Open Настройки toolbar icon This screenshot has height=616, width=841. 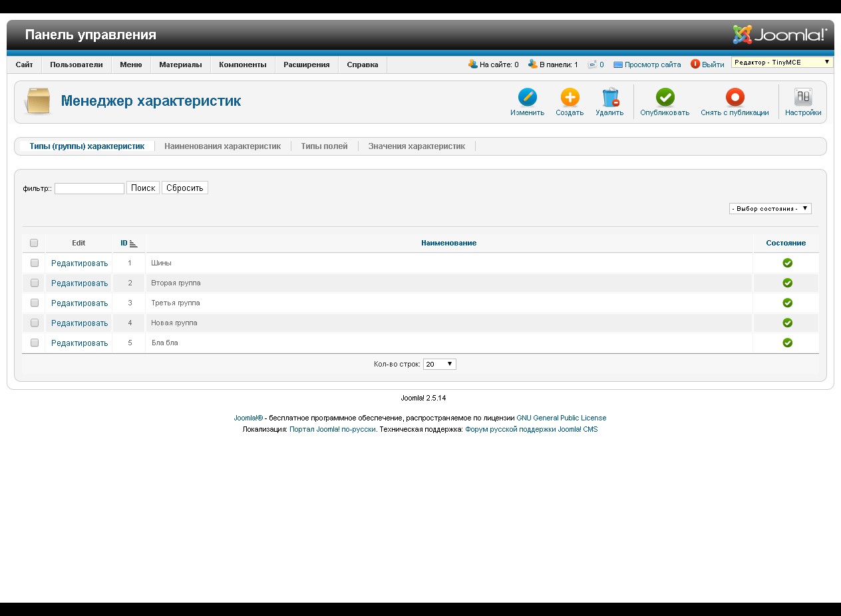pyautogui.click(x=802, y=97)
